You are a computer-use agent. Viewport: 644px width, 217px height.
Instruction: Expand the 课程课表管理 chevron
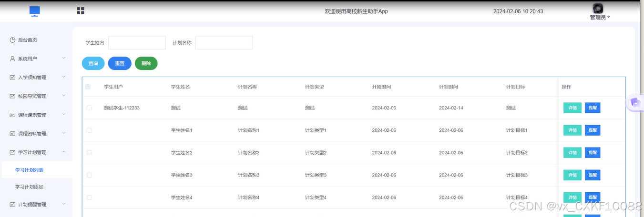[x=64, y=114]
